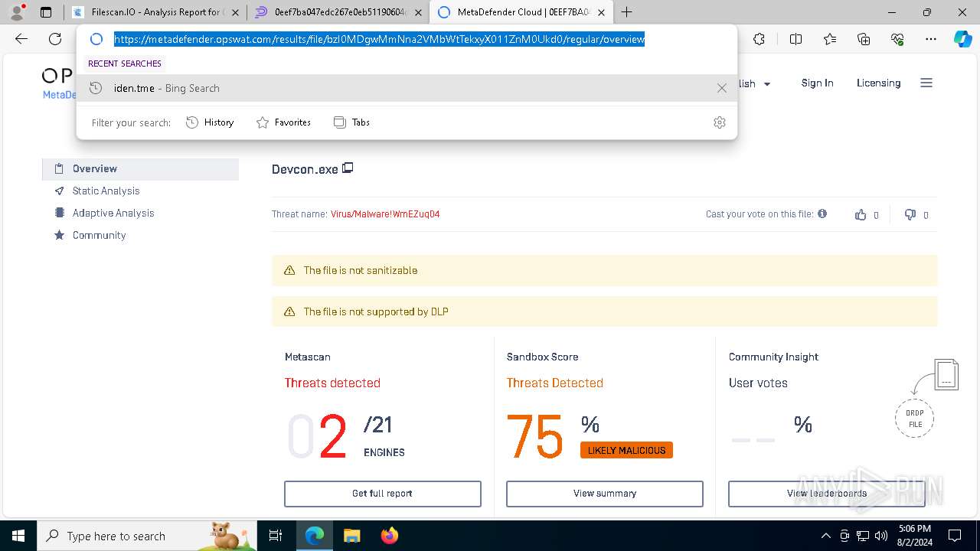Open File Explorer on the taskbar
The image size is (980, 551).
pos(351,536)
